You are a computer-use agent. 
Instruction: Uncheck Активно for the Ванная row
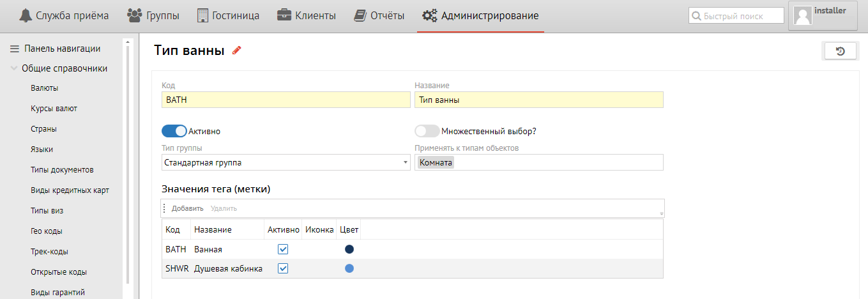coord(283,249)
